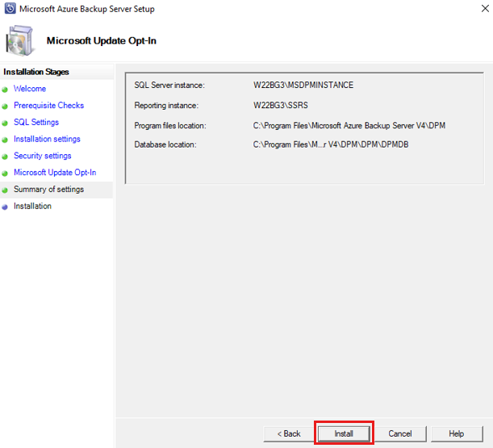Click the Program files location label

(x=170, y=126)
